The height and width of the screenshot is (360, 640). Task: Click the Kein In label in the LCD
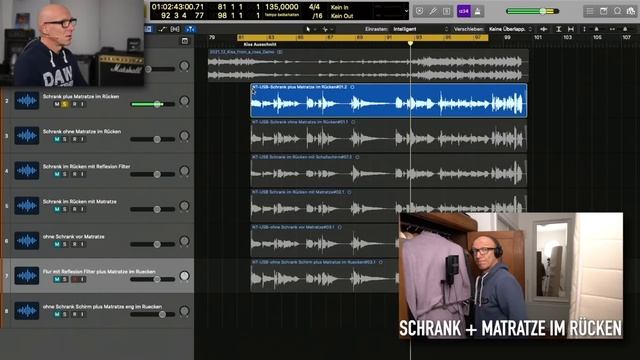[340, 7]
